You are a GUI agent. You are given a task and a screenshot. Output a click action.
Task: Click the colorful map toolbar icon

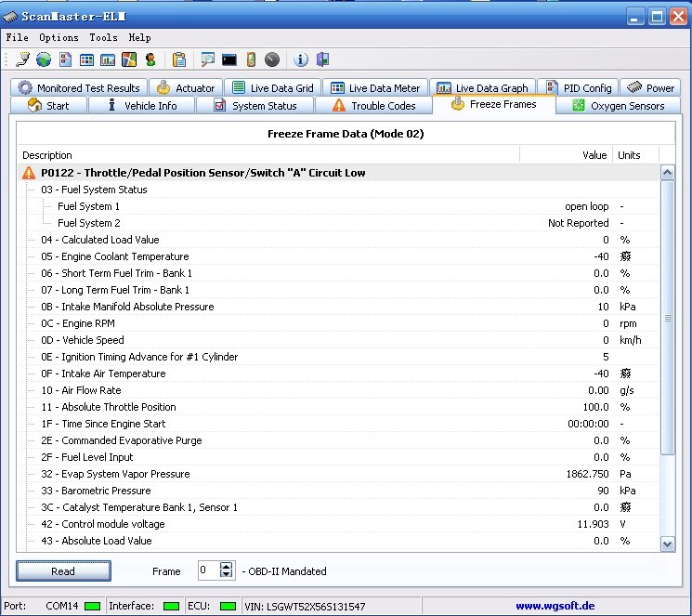(x=129, y=59)
